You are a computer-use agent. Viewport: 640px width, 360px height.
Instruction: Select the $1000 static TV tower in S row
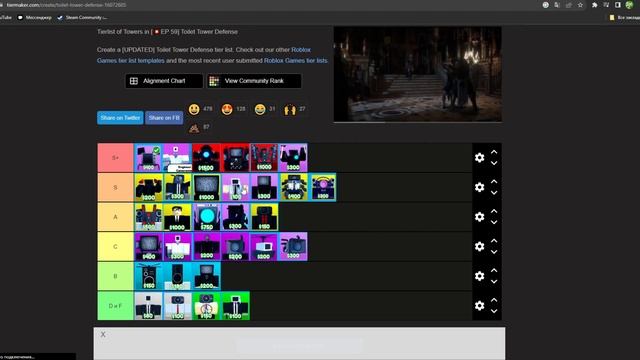[207, 187]
